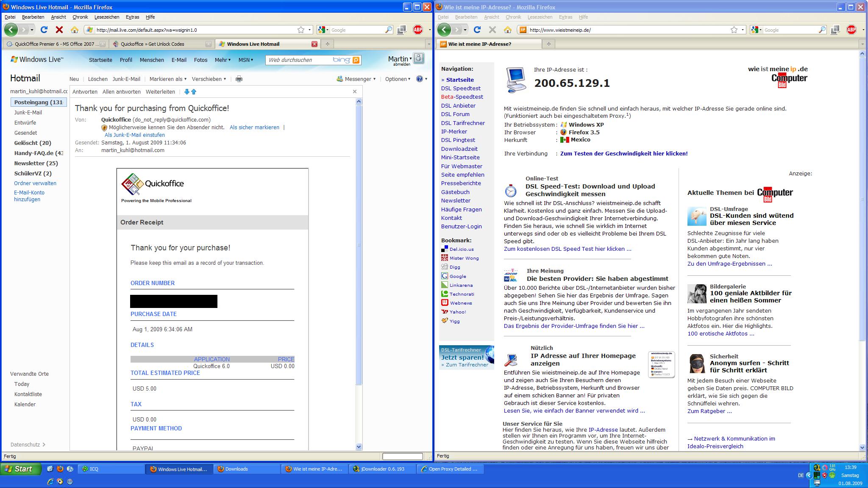868x488 pixels.
Task: Click 'Zum Testen der Geschwindigkeit hier klicken!'
Action: [624, 153]
